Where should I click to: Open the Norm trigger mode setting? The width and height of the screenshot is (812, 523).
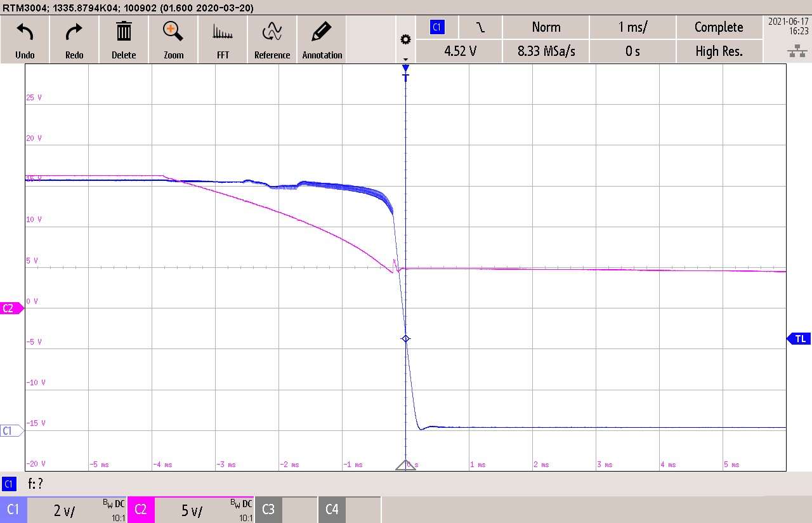[546, 27]
